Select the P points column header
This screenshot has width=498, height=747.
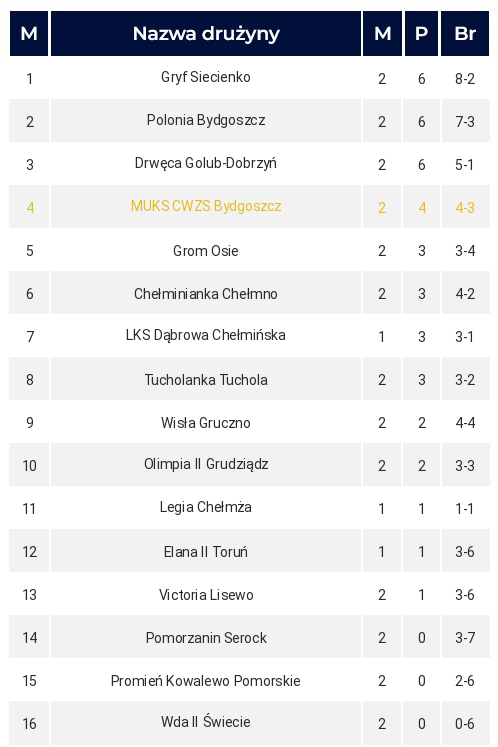pos(421,33)
